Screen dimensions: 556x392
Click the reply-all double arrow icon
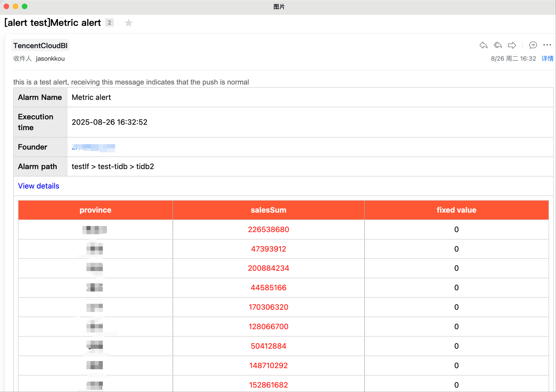498,45
